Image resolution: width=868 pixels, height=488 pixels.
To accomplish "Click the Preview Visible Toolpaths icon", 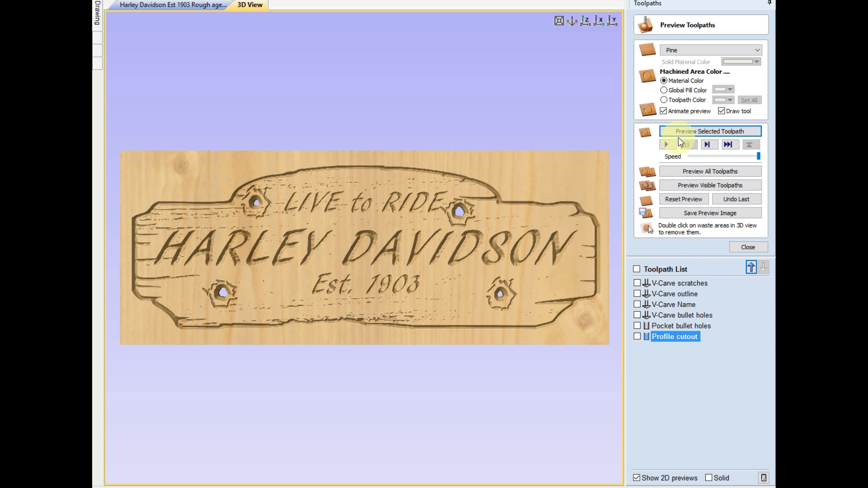I will coord(647,185).
